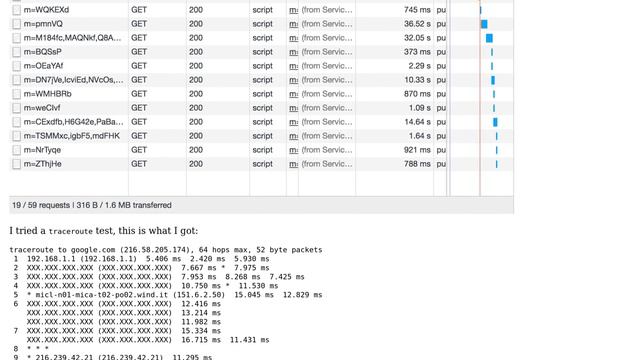Screen dimensions: 640x360
Task: Click the '19 / 59 requests' status summary
Action: [41, 205]
